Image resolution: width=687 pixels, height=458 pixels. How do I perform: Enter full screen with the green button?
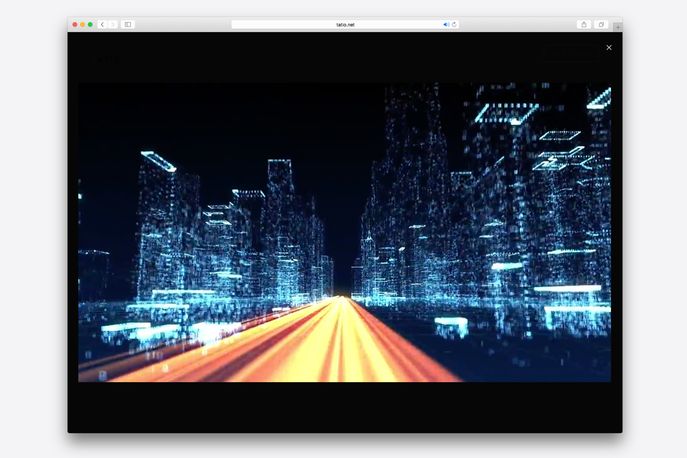tap(90, 24)
